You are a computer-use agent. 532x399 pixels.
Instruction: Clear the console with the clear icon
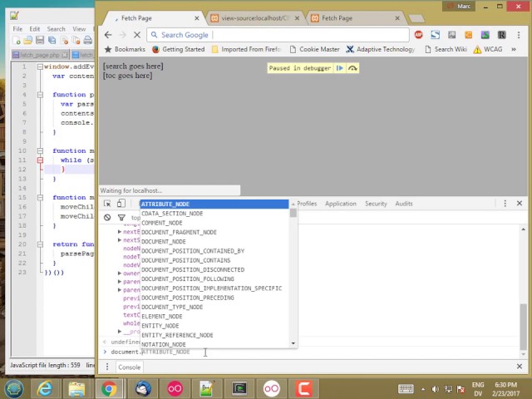point(107,218)
